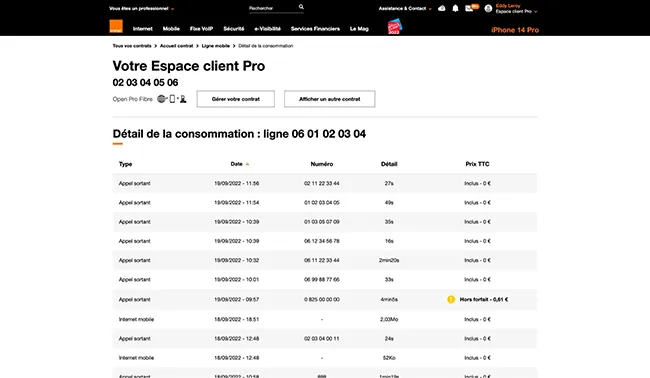This screenshot has width=650, height=378.
Task: Click number 02 03 04 00 11
Action: pos(322,339)
